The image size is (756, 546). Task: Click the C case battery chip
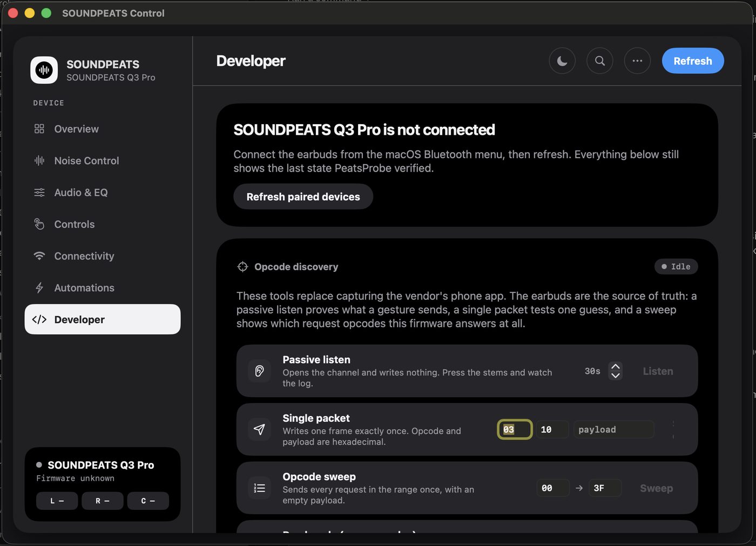[x=148, y=501]
